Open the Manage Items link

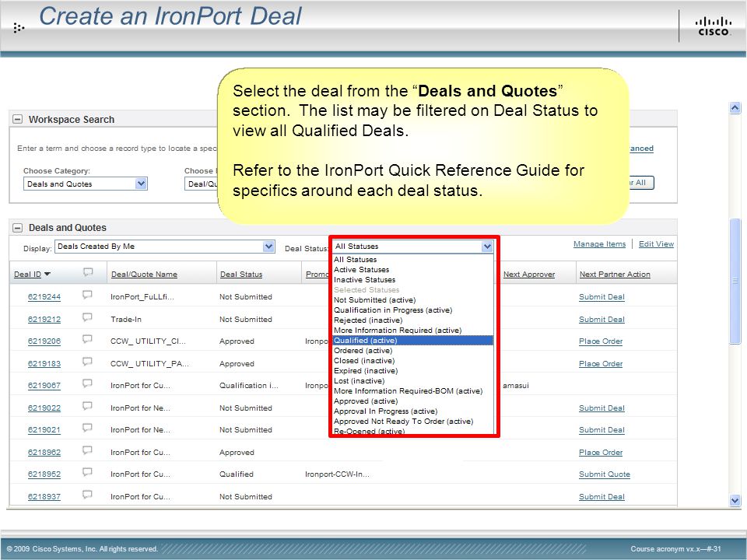point(599,243)
